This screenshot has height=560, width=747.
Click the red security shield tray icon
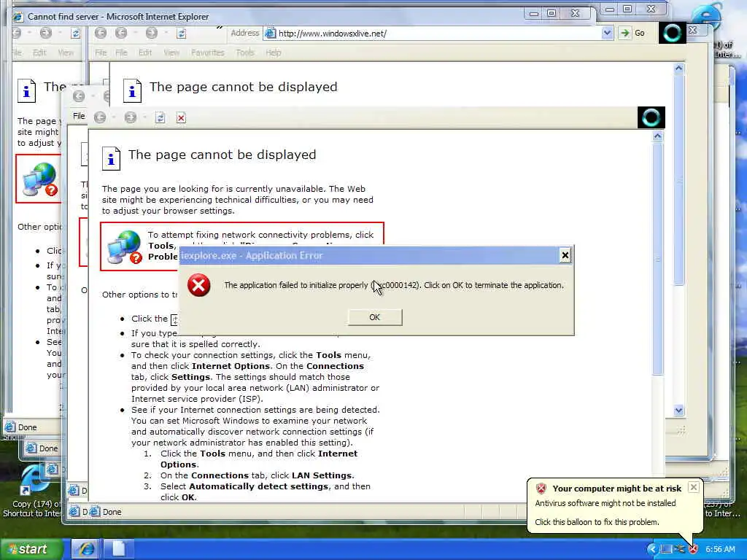694,549
